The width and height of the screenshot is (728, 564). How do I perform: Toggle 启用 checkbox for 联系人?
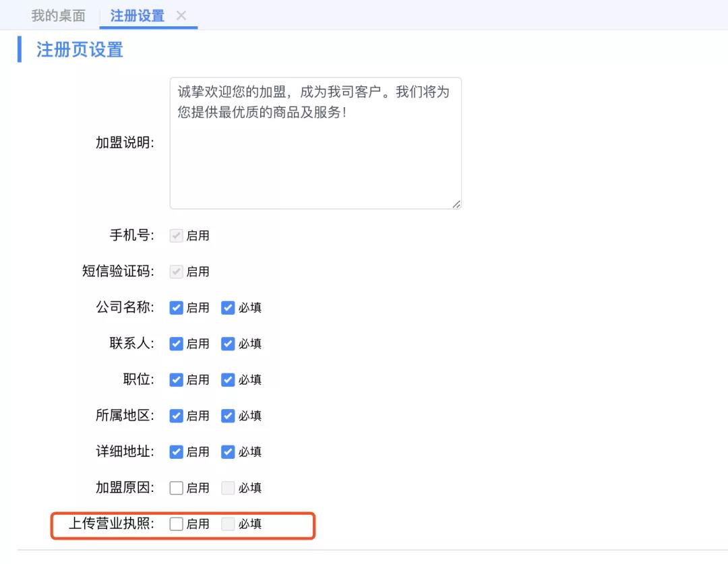177,344
